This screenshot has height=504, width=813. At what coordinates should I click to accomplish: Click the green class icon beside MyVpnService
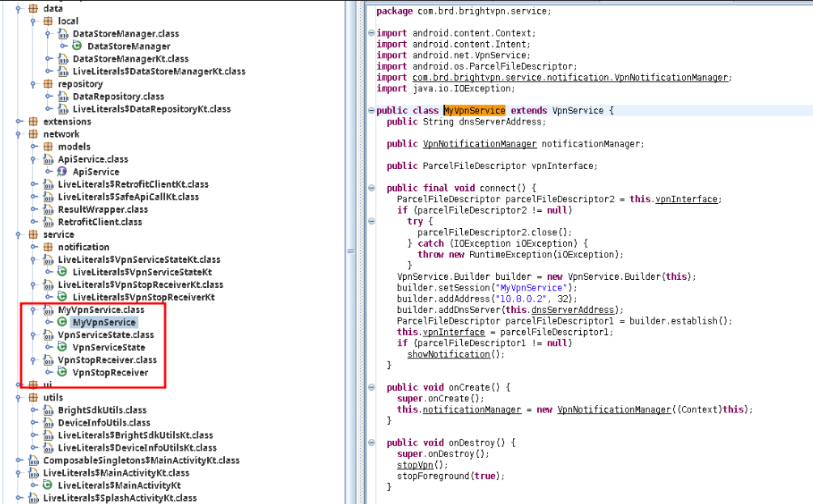(62, 322)
